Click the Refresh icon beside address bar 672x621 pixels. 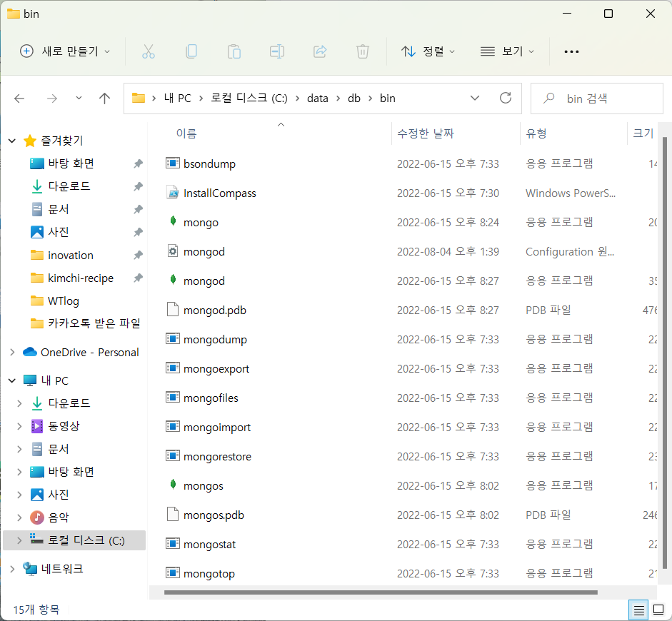pos(506,98)
